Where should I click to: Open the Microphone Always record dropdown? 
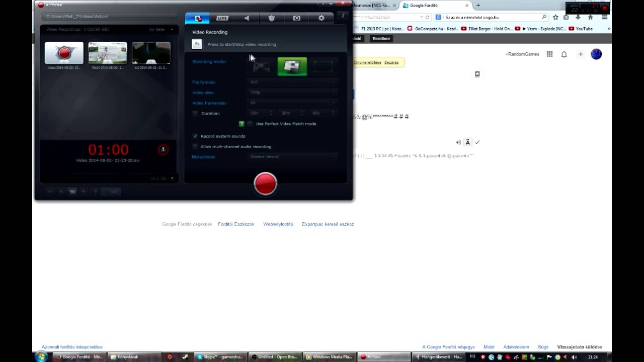coord(292,156)
